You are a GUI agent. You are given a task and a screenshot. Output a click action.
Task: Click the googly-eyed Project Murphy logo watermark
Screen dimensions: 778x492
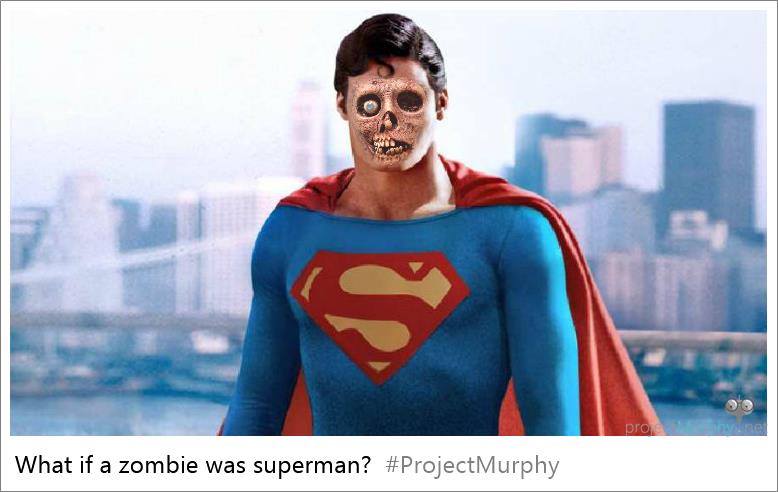pos(739,407)
